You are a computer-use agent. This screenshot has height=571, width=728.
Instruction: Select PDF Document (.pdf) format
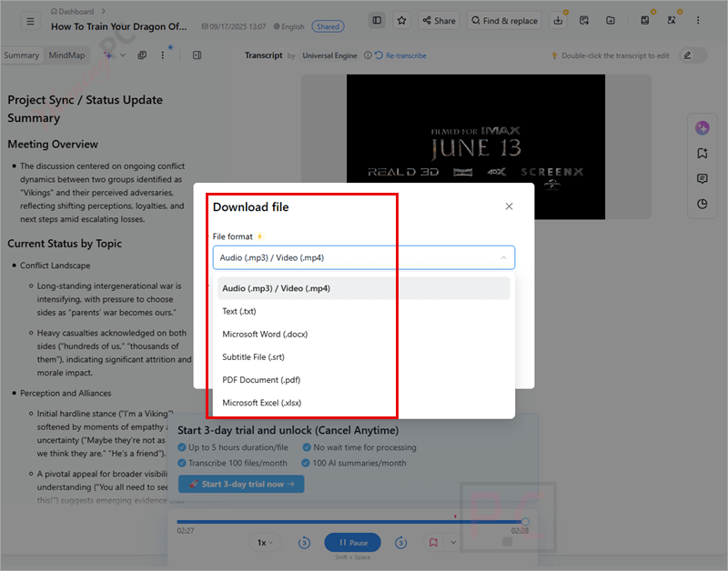coord(363,380)
